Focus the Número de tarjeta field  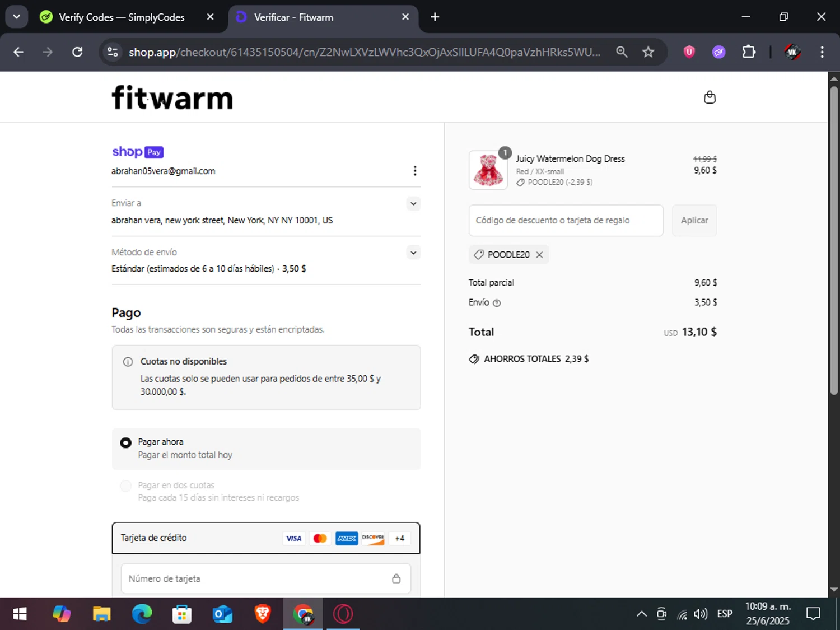pyautogui.click(x=266, y=578)
